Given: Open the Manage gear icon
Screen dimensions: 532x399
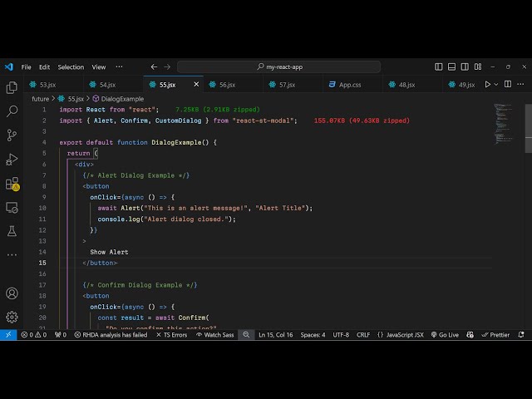Looking at the screenshot, I should [x=12, y=317].
